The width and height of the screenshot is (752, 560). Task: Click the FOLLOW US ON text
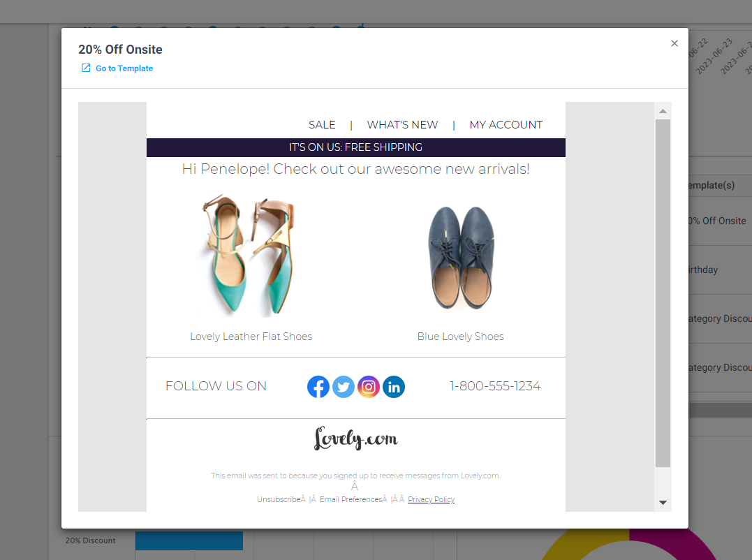tap(216, 386)
